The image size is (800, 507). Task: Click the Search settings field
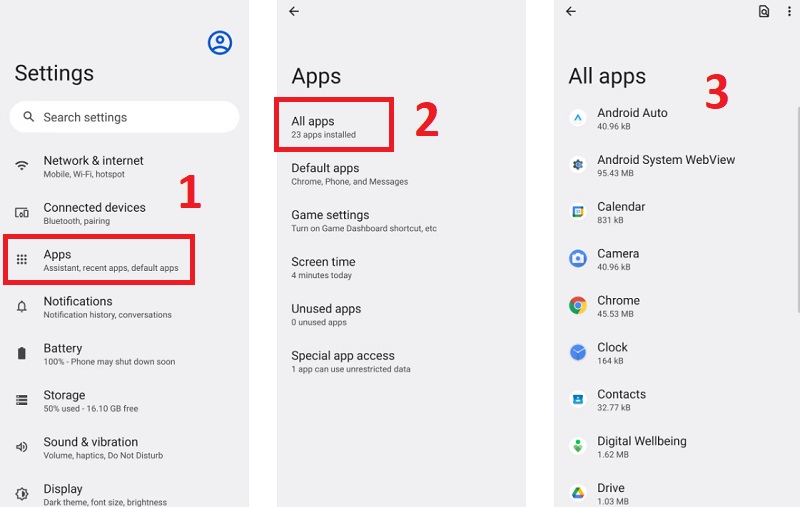coord(124,117)
